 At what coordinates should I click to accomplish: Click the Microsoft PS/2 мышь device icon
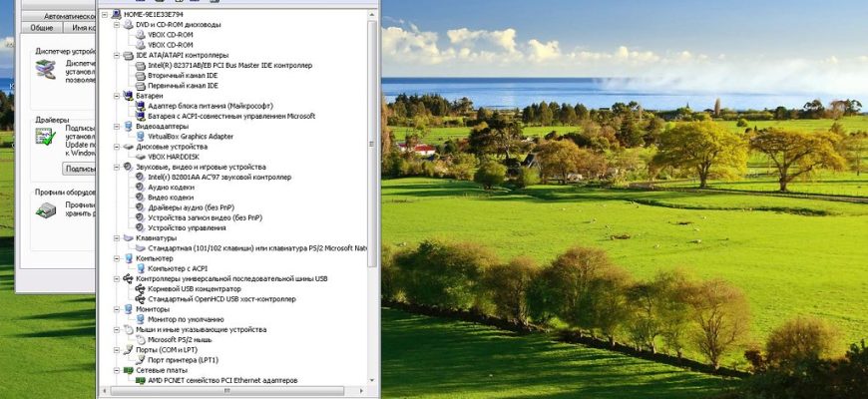[140, 339]
